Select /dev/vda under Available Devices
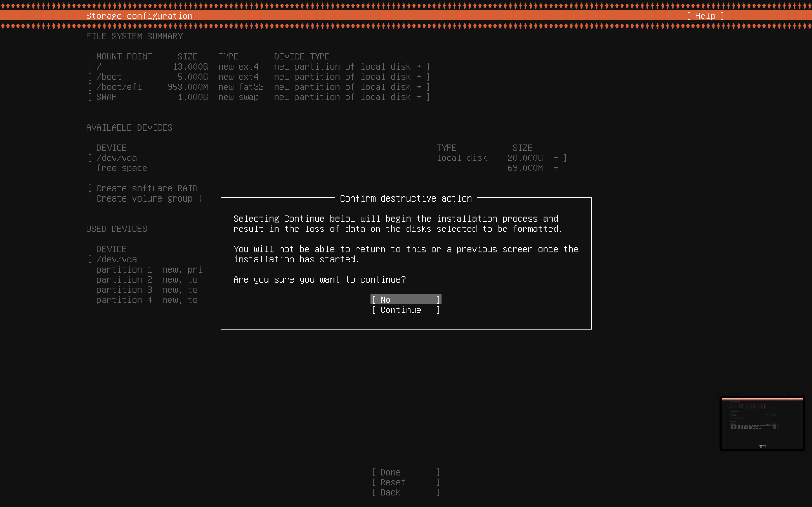The height and width of the screenshot is (507, 812). (116, 158)
